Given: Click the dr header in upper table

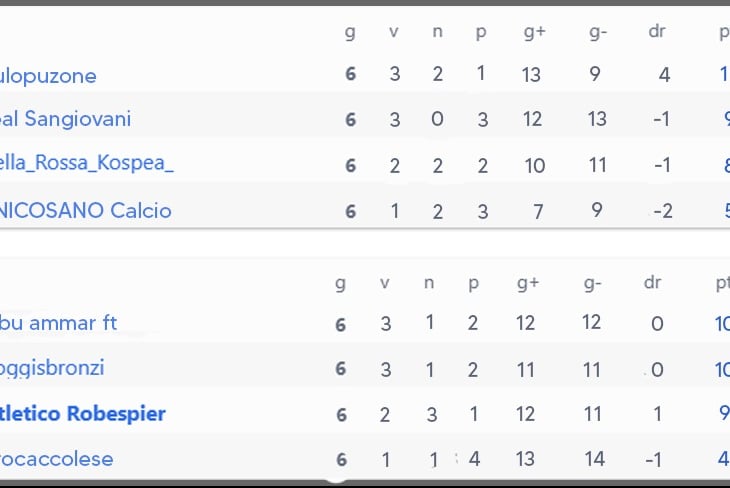Looking at the screenshot, I should click(657, 31).
